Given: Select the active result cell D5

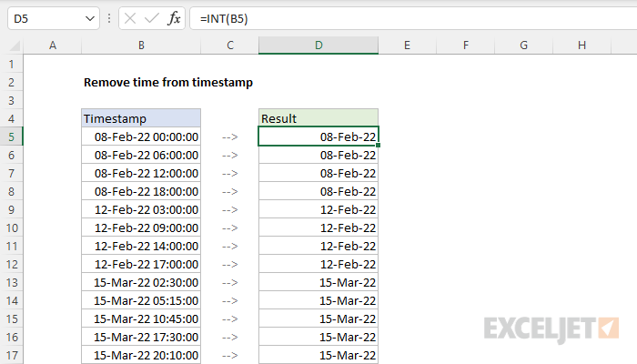Looking at the screenshot, I should pos(318,136).
